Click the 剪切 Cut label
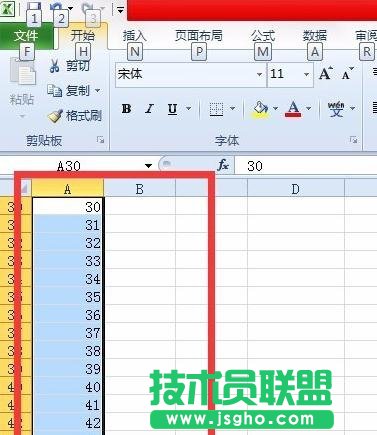The height and width of the screenshot is (435, 377). 77,65
